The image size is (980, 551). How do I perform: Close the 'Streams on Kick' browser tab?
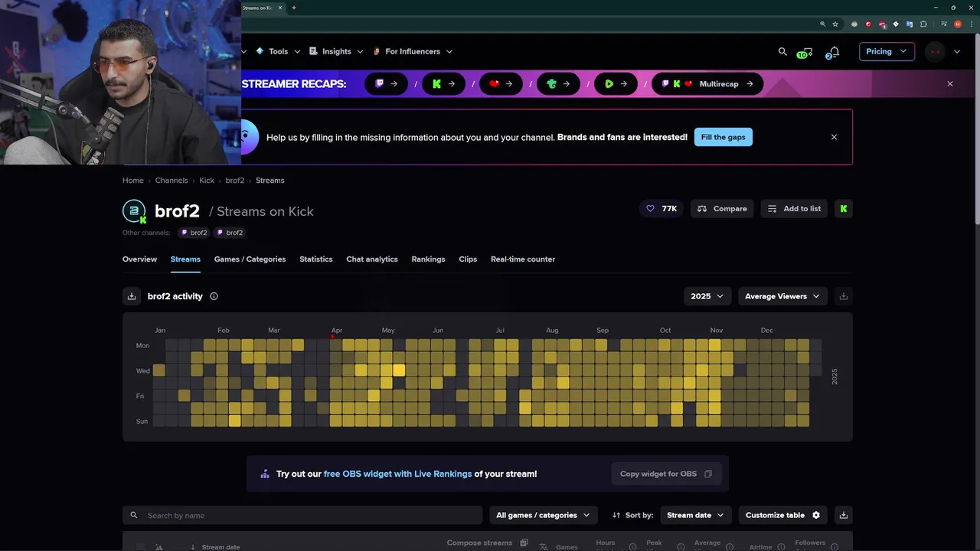(x=280, y=8)
